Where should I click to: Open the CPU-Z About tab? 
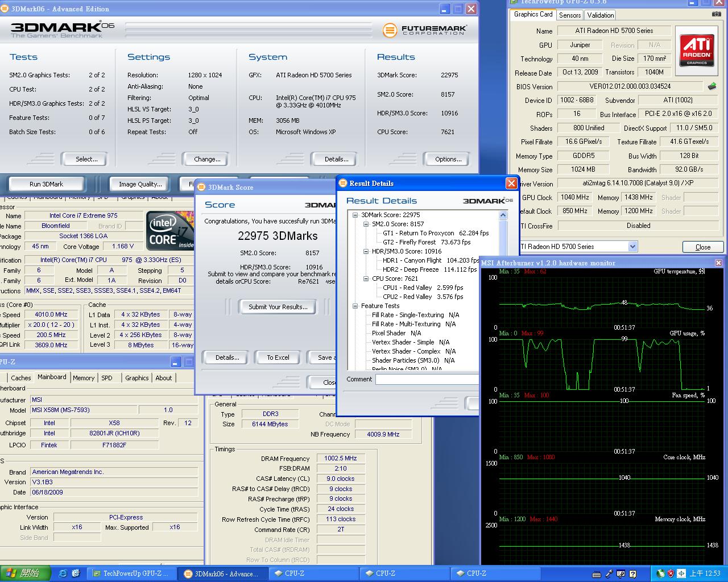tap(164, 378)
